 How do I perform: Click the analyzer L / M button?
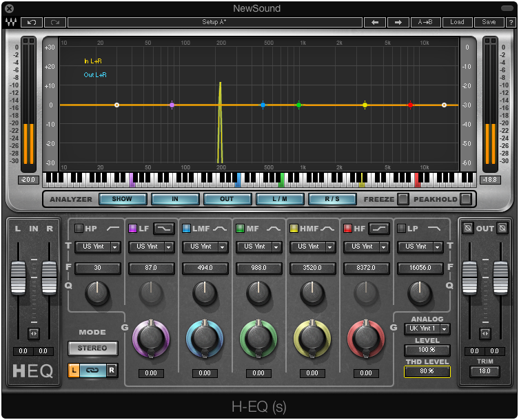pyautogui.click(x=280, y=199)
